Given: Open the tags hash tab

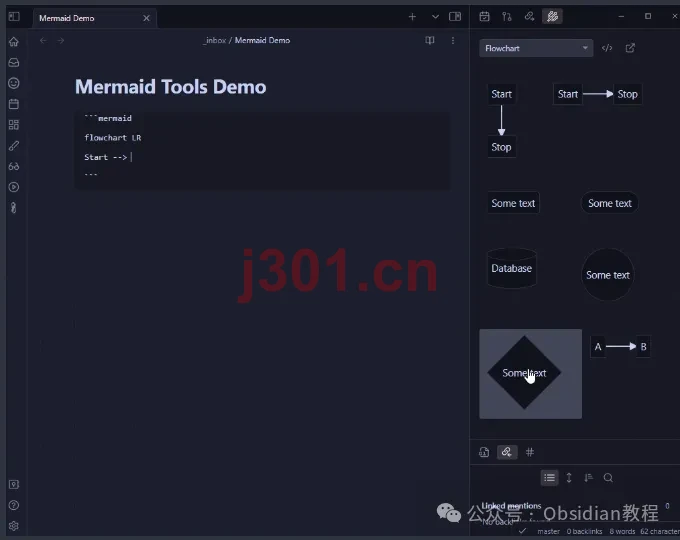Looking at the screenshot, I should coord(530,452).
